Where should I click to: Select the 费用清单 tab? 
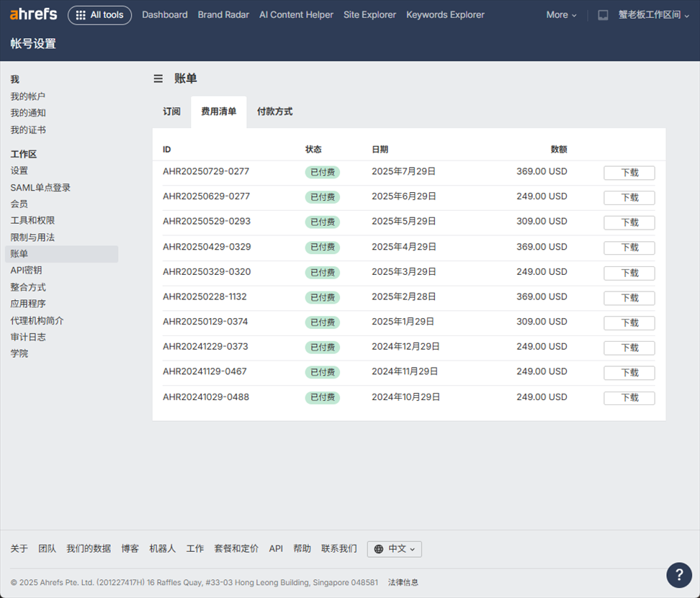[219, 112]
